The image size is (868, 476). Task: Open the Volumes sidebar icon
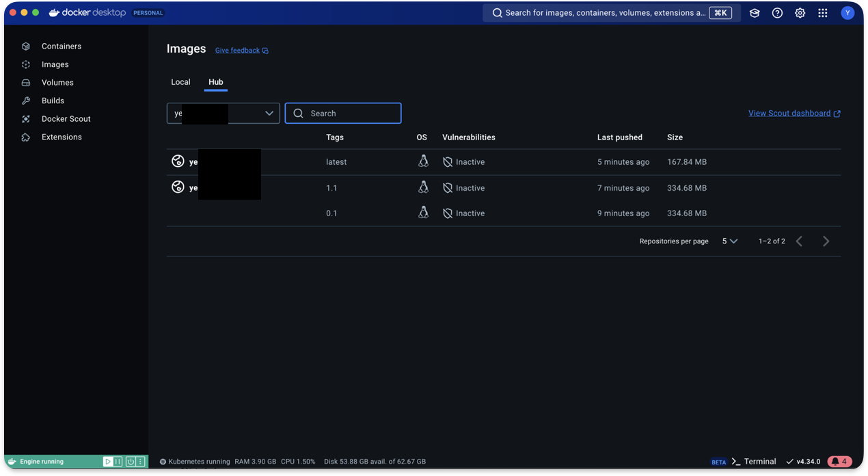pos(26,83)
